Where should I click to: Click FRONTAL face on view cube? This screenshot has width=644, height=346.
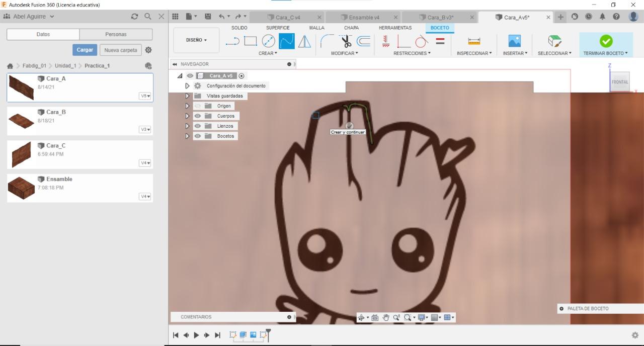(620, 82)
